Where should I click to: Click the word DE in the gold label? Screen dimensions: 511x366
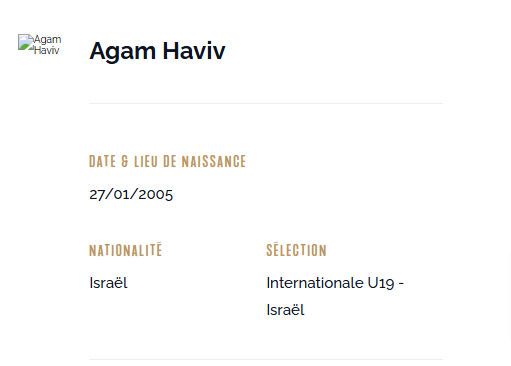point(170,161)
